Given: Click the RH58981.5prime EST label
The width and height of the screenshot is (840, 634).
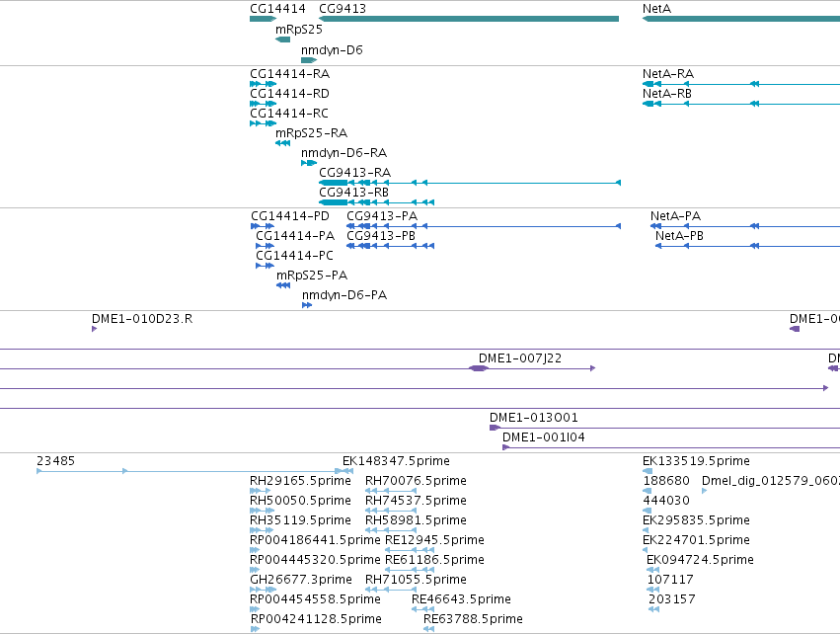Looking at the screenshot, I should coord(416,520).
